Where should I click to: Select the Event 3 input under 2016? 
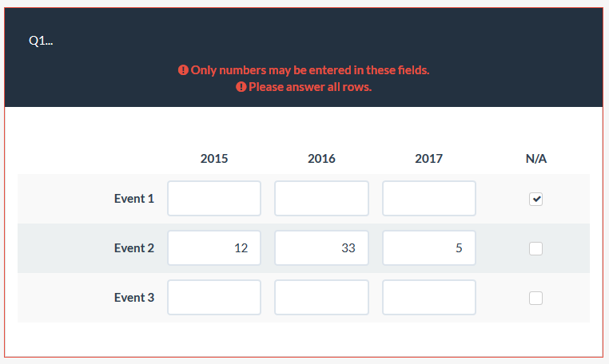(x=321, y=298)
